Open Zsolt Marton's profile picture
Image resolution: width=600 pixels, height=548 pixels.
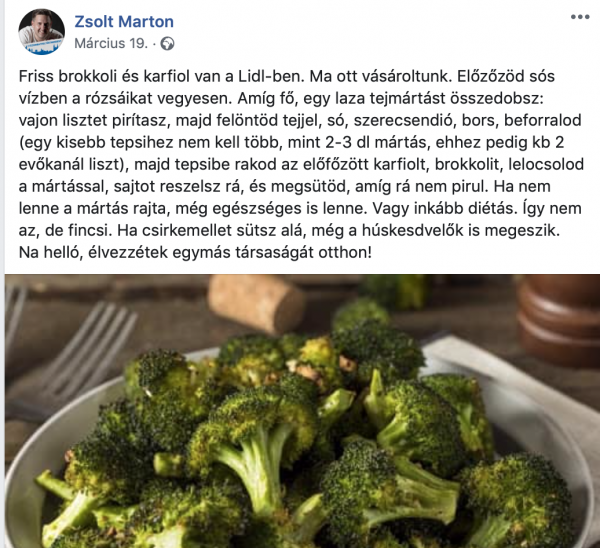tap(41, 32)
